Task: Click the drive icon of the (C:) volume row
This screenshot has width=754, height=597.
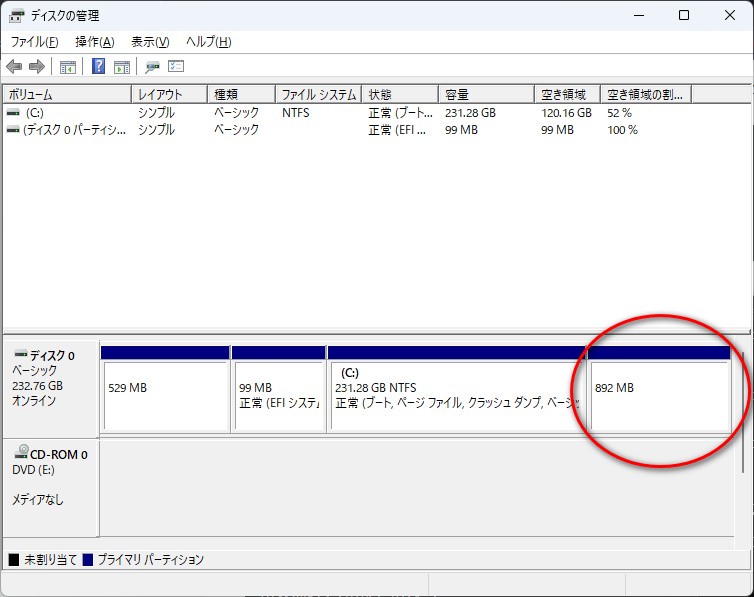Action: 14,112
